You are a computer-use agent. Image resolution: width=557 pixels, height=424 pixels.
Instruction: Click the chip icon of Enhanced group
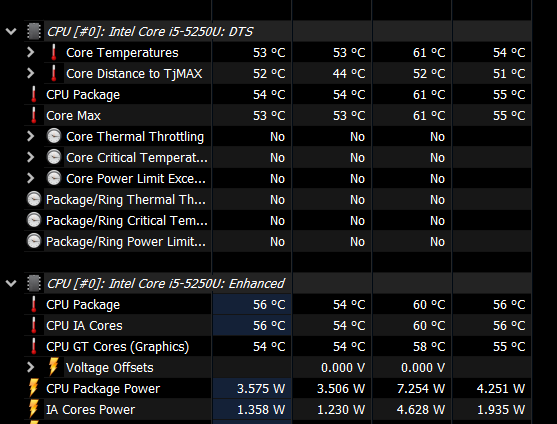click(34, 283)
